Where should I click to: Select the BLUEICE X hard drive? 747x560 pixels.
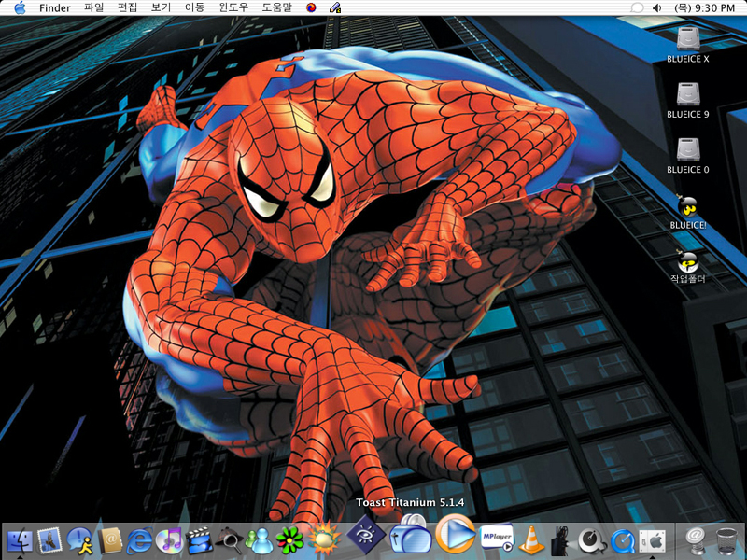688,39
